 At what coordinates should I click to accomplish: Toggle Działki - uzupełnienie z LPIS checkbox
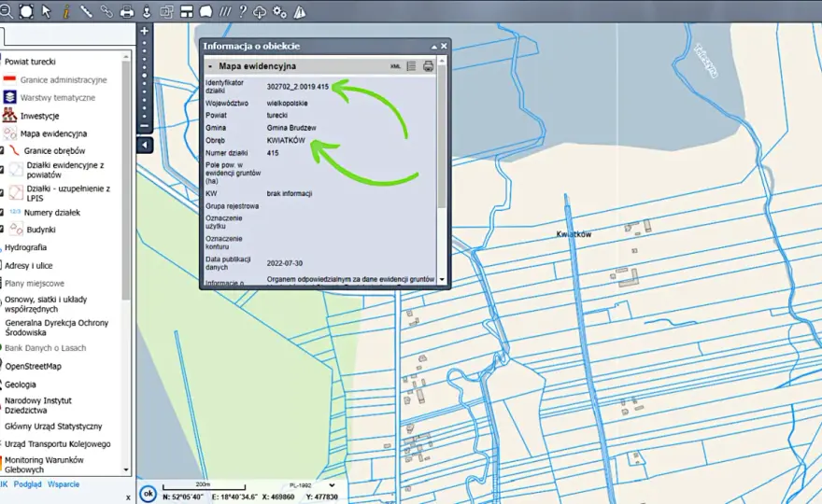coord(2,193)
